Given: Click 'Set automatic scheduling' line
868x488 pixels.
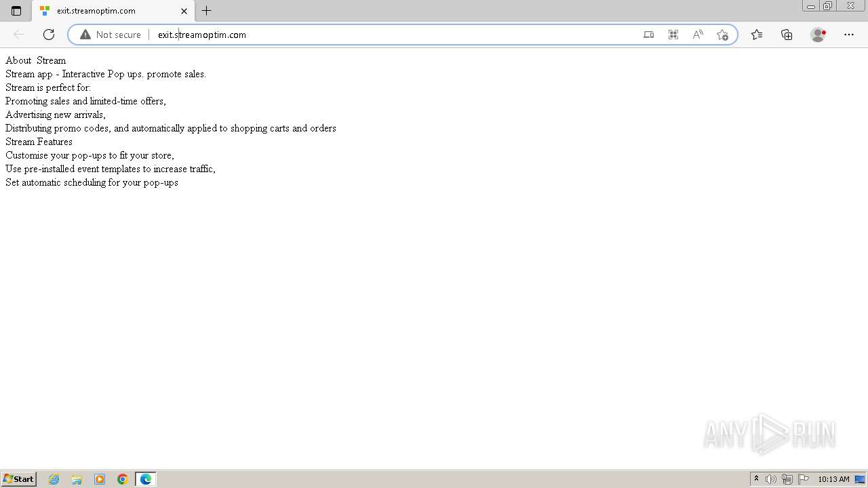Looking at the screenshot, I should pyautogui.click(x=92, y=182).
